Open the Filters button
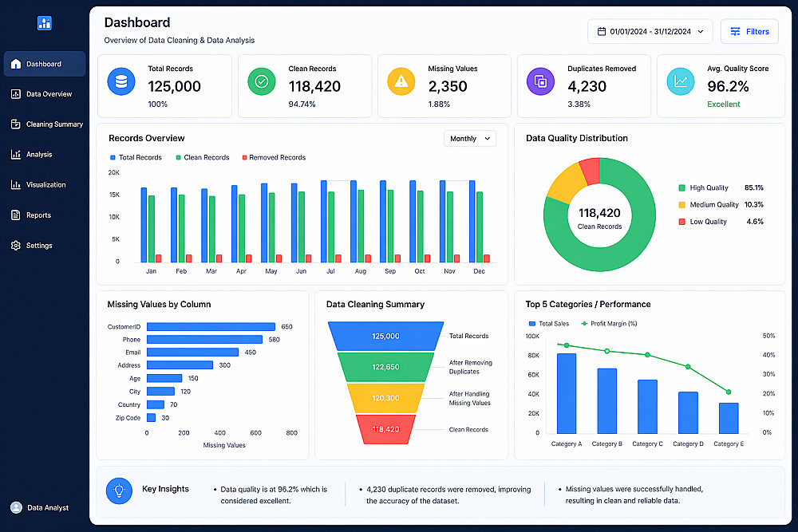The image size is (798, 532). click(x=749, y=32)
